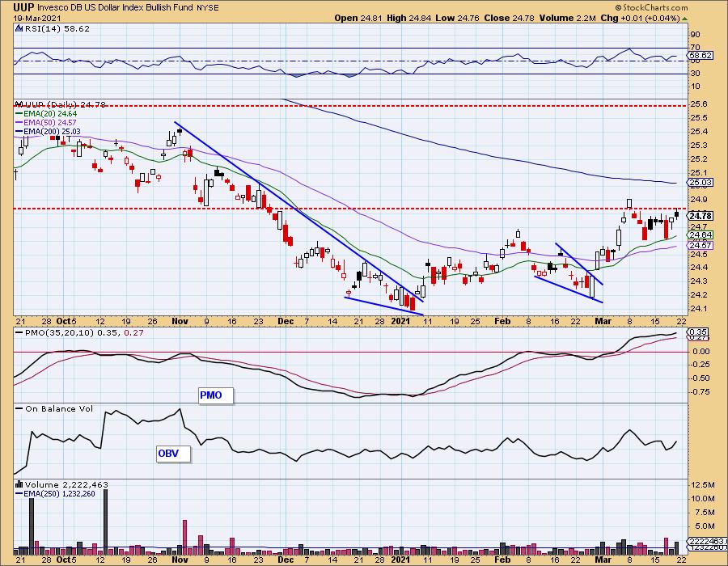The height and width of the screenshot is (566, 728).
Task: Click the 5.0M volume axis label
Action: pyautogui.click(x=703, y=526)
